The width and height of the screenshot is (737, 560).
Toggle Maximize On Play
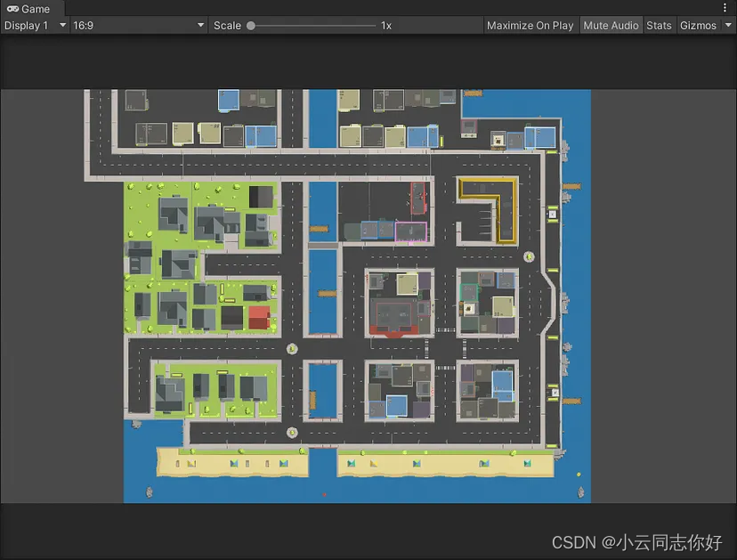tap(530, 26)
